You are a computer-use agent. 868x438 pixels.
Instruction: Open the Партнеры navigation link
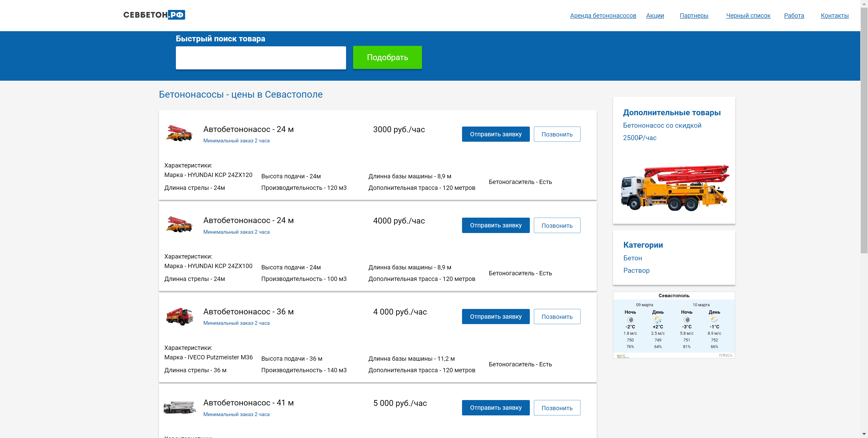[694, 16]
